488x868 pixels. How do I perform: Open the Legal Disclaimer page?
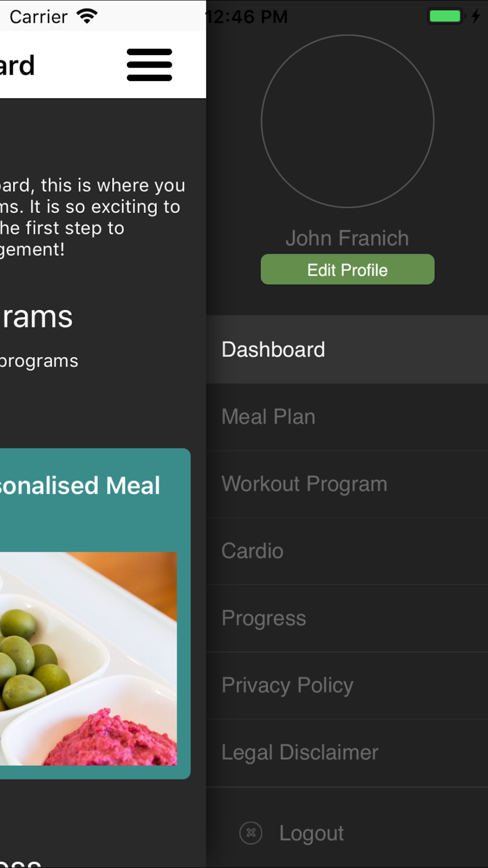point(347,753)
